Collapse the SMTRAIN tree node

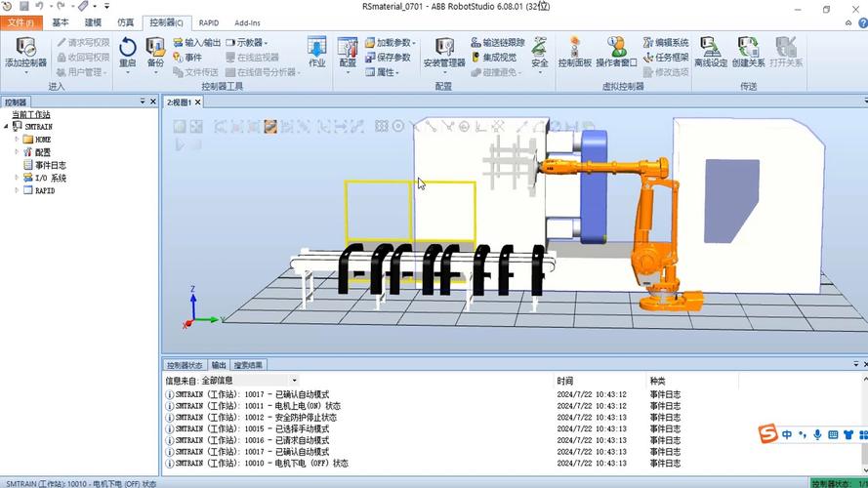tap(7, 127)
